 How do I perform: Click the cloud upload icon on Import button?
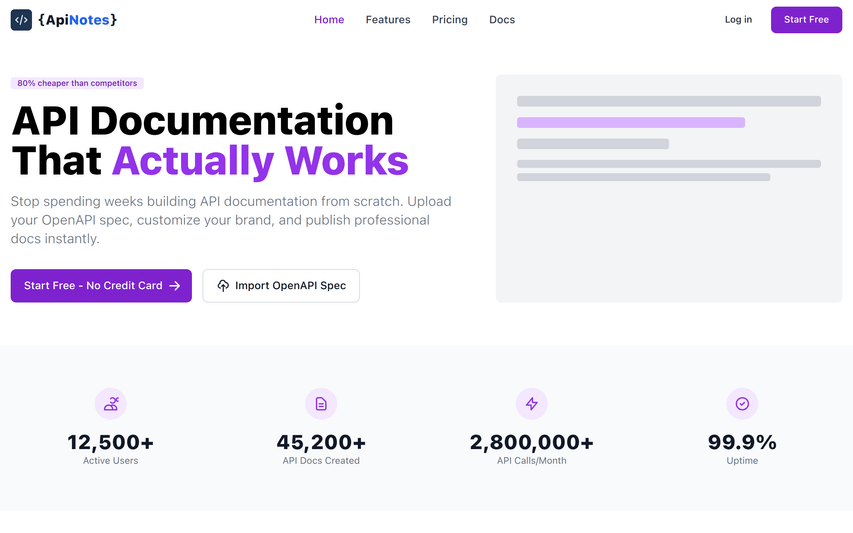(x=223, y=286)
